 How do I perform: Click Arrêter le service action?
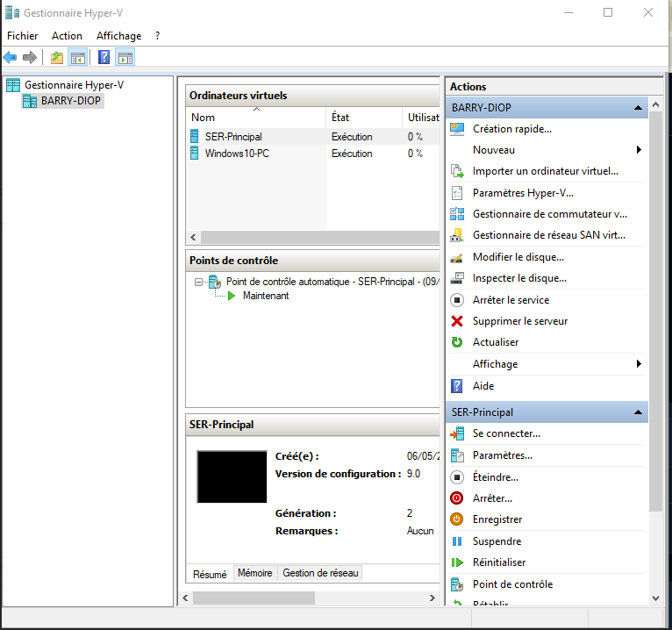click(511, 300)
